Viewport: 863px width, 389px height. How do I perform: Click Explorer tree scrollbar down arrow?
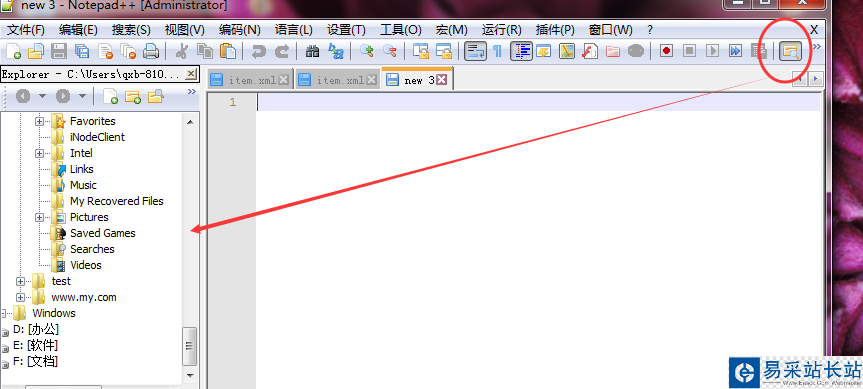pos(190,375)
